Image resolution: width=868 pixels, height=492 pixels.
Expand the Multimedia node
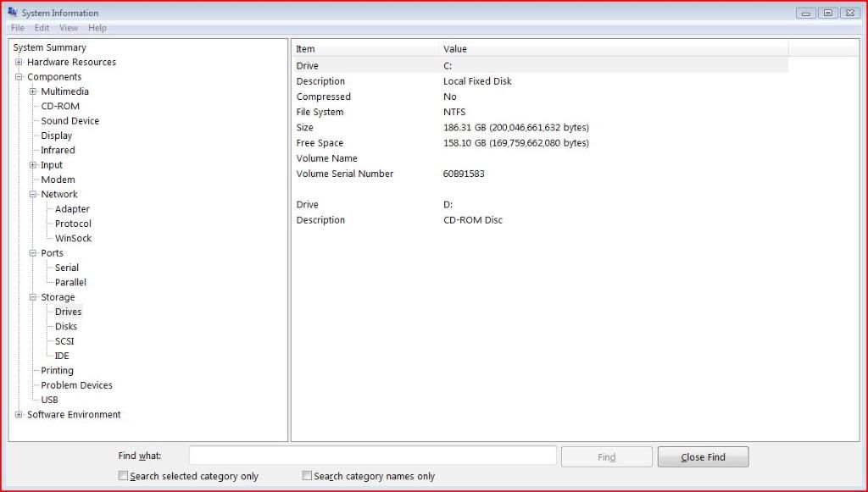pyautogui.click(x=33, y=91)
